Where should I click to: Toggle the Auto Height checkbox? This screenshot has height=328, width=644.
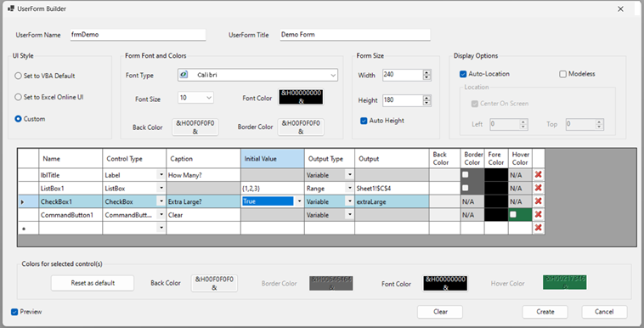point(364,121)
